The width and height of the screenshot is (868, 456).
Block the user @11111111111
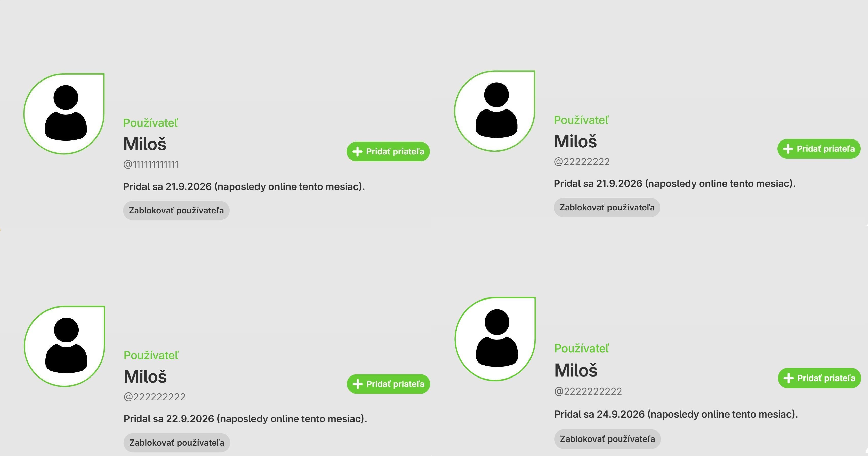click(176, 211)
